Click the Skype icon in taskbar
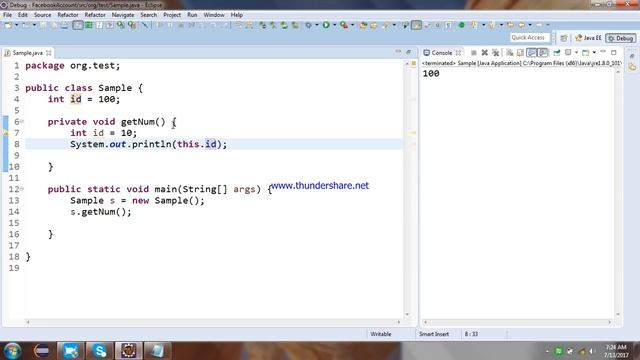640x360 pixels. [100, 351]
